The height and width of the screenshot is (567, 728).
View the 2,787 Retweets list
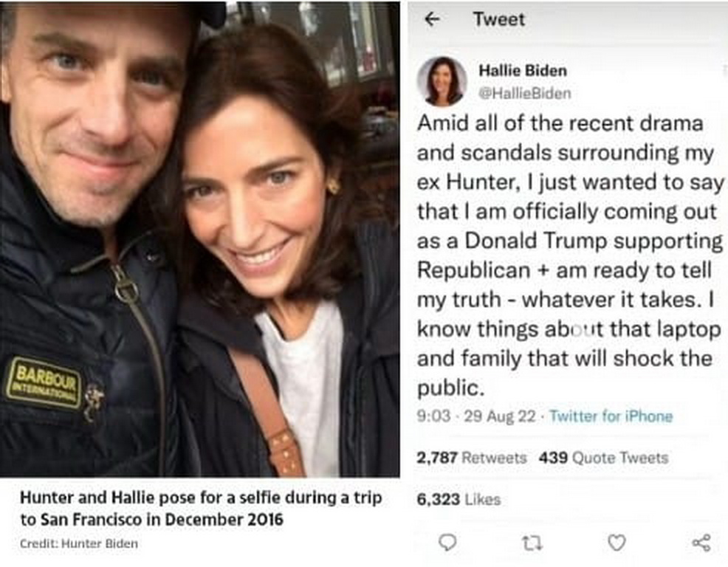471,458
